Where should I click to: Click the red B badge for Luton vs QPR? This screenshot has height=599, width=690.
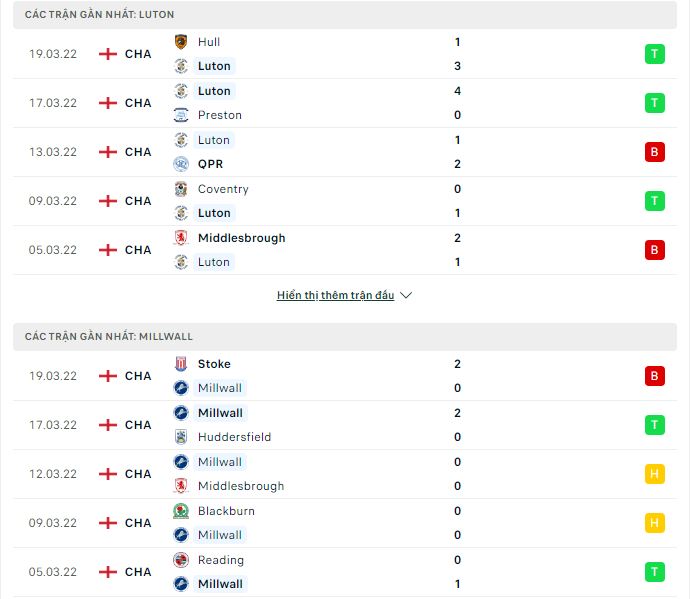pos(654,152)
